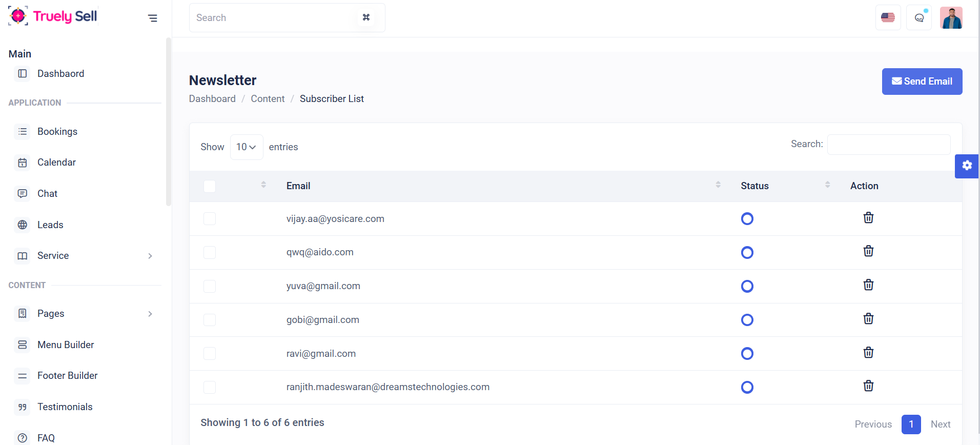The width and height of the screenshot is (980, 445).
Task: Focus the table Search input field
Action: coord(888,145)
